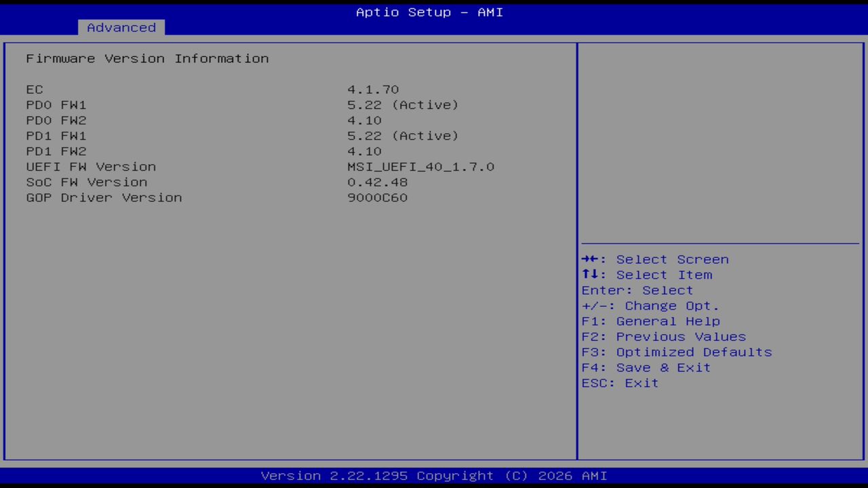Click the Enter: Select hint
The image size is (868, 488).
[x=637, y=291]
